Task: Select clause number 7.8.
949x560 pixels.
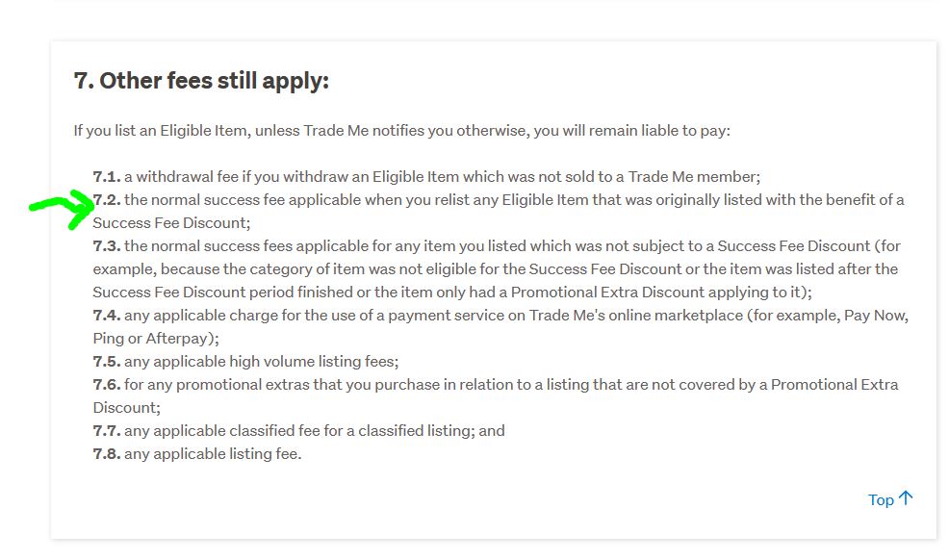Action: (x=106, y=454)
